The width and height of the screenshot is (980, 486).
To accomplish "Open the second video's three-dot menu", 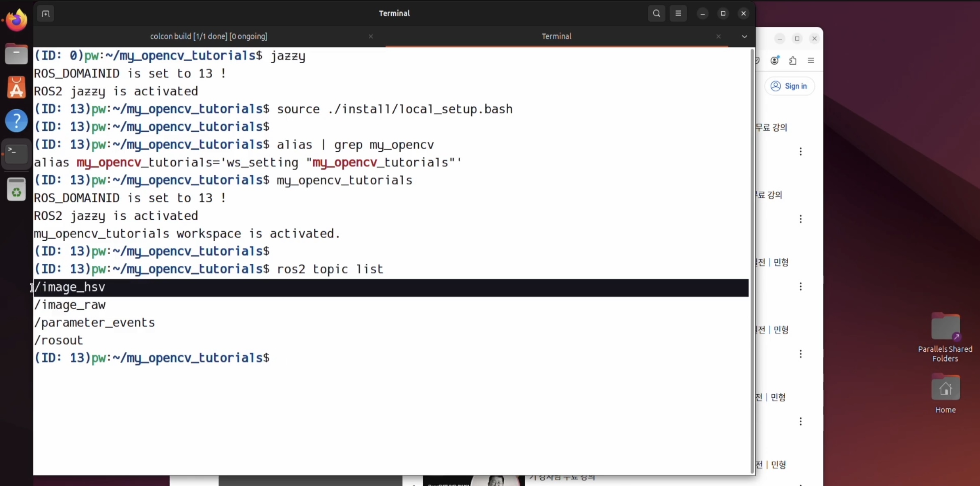I will coord(801,219).
